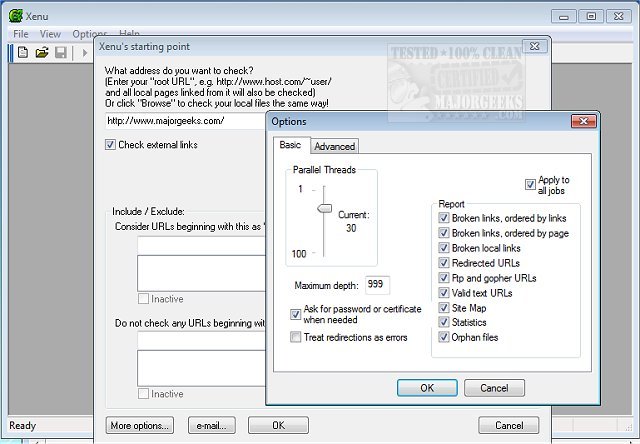Click the More options... button
The width and height of the screenshot is (640, 444).
tap(140, 425)
